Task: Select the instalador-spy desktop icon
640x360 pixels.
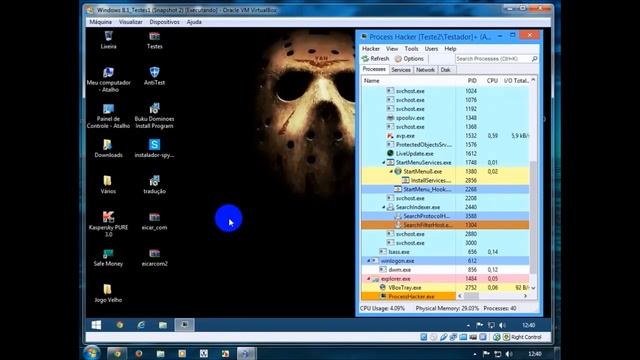Action: (154, 149)
